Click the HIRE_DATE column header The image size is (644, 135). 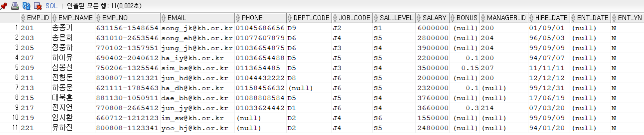tap(549, 18)
